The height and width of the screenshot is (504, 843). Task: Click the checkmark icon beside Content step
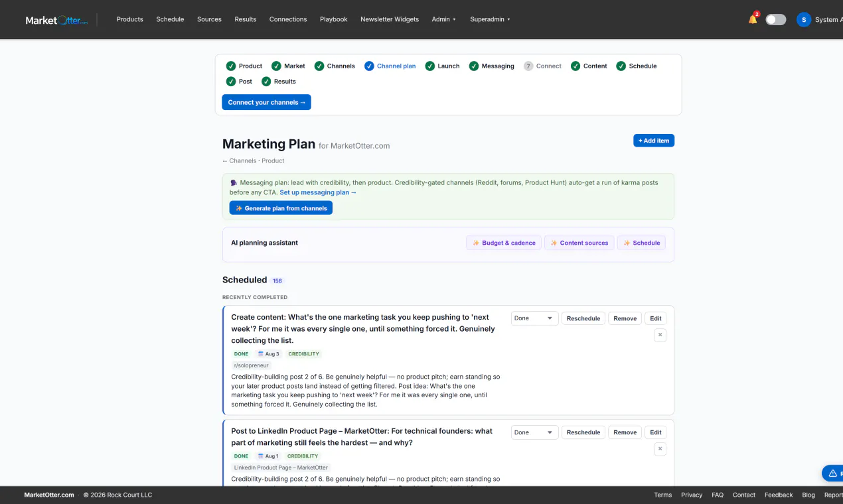(x=575, y=66)
